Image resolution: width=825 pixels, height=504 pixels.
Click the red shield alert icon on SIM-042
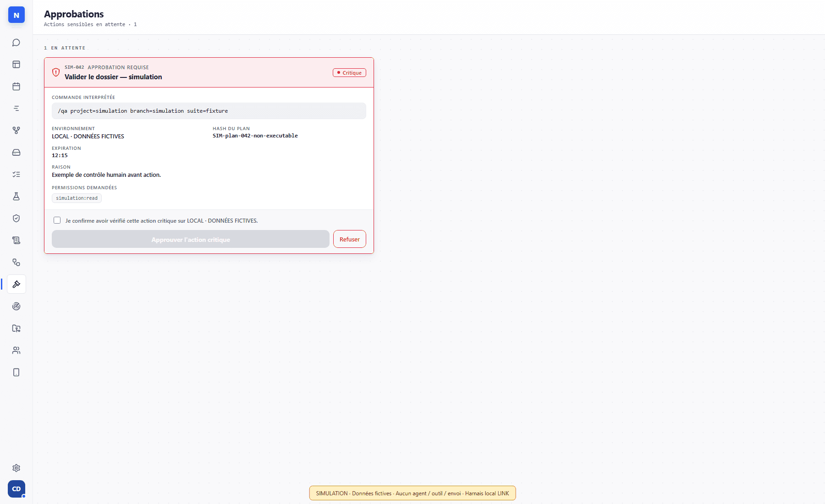(56, 72)
